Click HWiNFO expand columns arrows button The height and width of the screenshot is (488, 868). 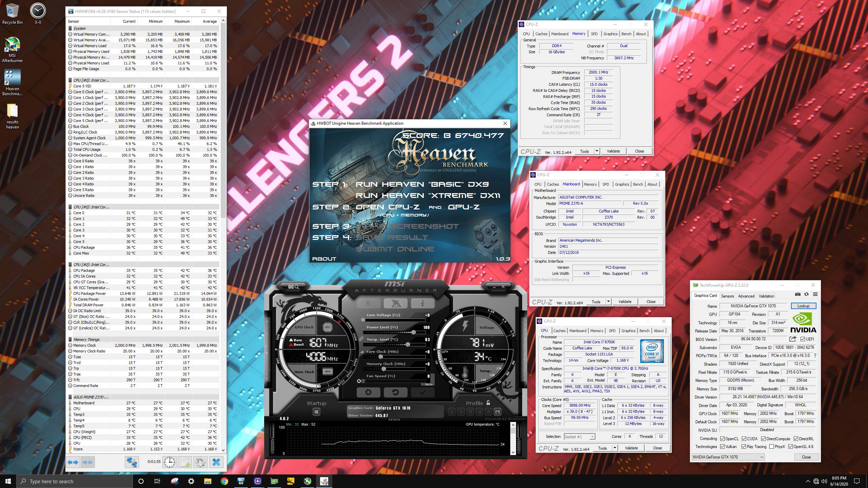coord(73,462)
